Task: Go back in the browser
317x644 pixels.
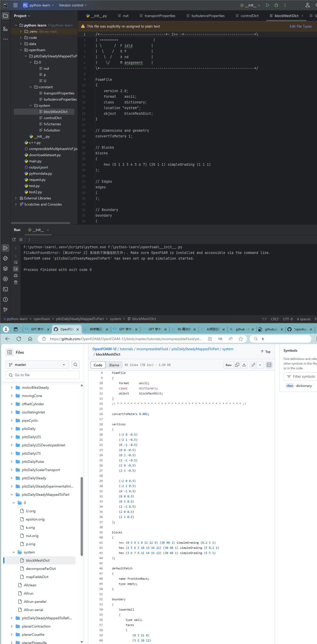Action: click(x=7, y=339)
